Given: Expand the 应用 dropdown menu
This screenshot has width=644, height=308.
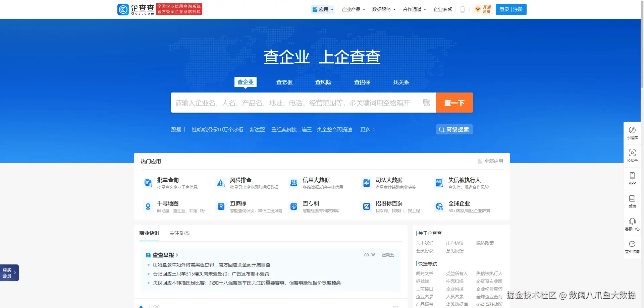Looking at the screenshot, I should (x=323, y=9).
